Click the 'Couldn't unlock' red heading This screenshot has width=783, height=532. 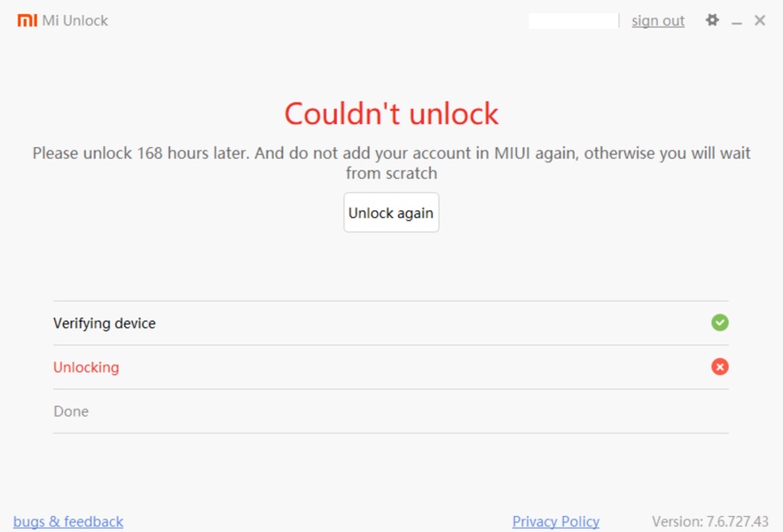(391, 113)
